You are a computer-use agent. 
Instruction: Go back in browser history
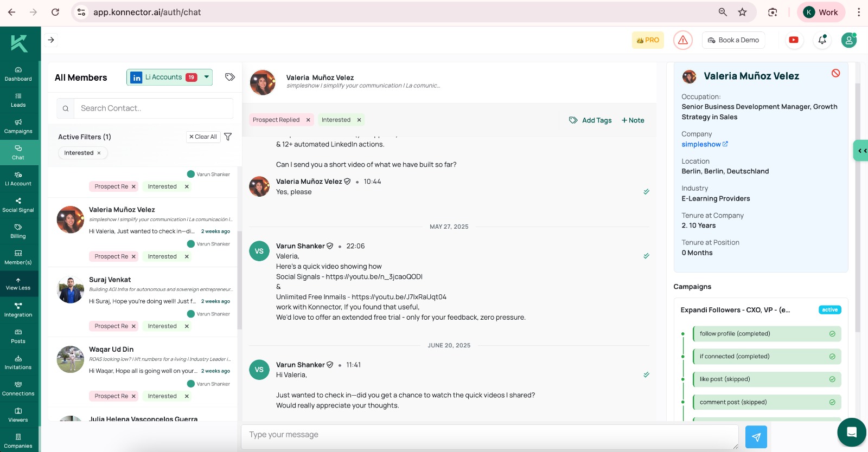tap(12, 12)
